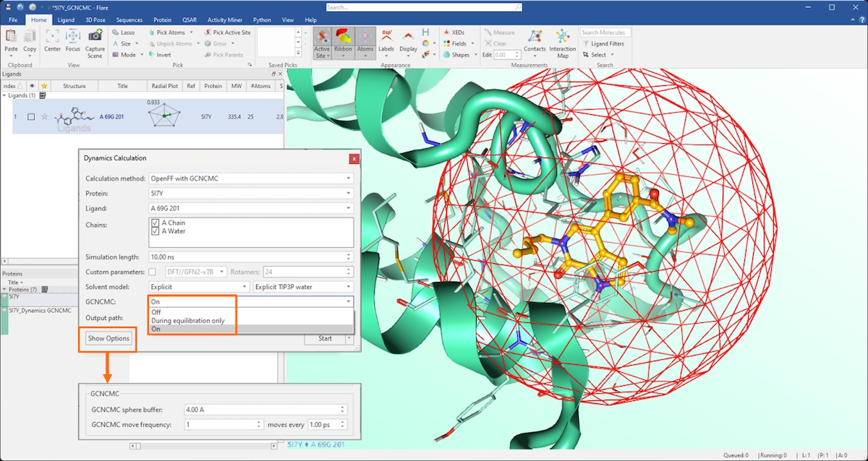Open the Calculation method dropdown
Viewport: 868px width, 461px height.
click(x=250, y=178)
